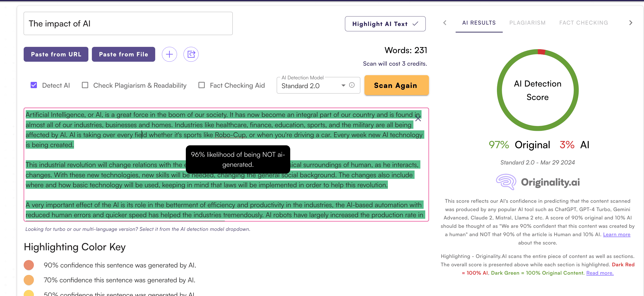Click the info icon beside detection model
This screenshot has height=296, width=644.
point(352,85)
